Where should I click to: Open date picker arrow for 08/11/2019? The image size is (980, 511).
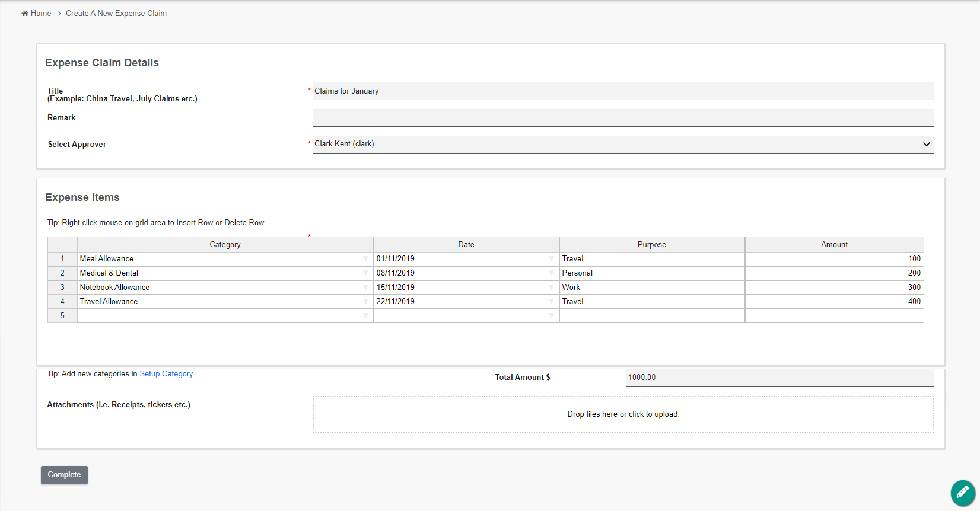click(x=551, y=273)
